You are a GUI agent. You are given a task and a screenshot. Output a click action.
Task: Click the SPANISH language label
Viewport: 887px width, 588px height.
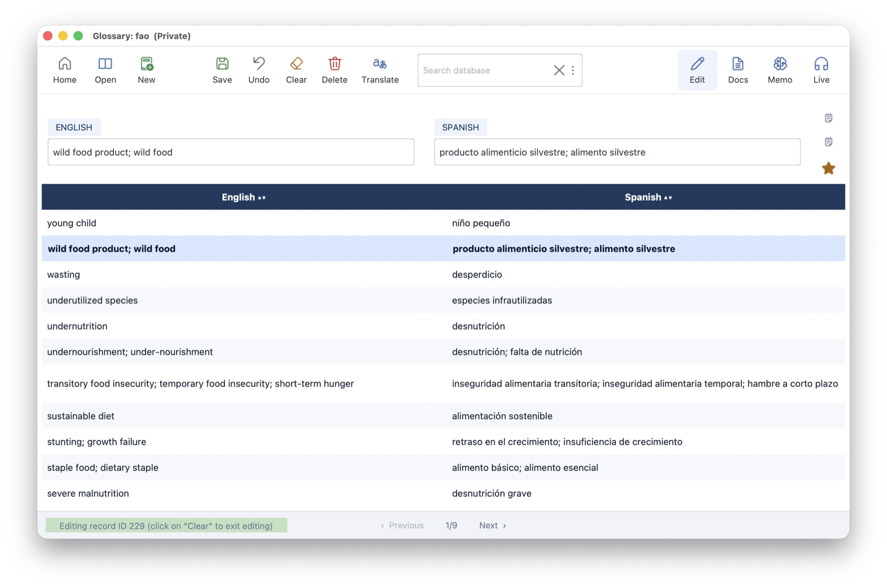tap(460, 127)
